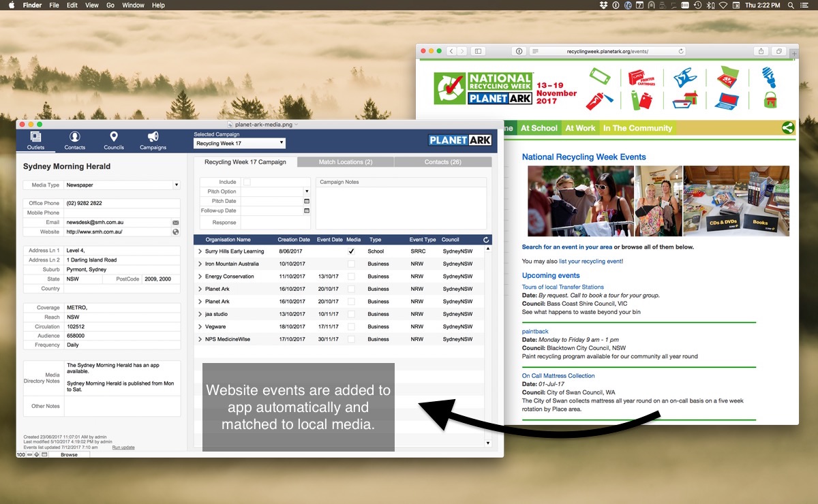818x504 pixels.
Task: Open the Pitch Date calendar picker
Action: pyautogui.click(x=306, y=202)
